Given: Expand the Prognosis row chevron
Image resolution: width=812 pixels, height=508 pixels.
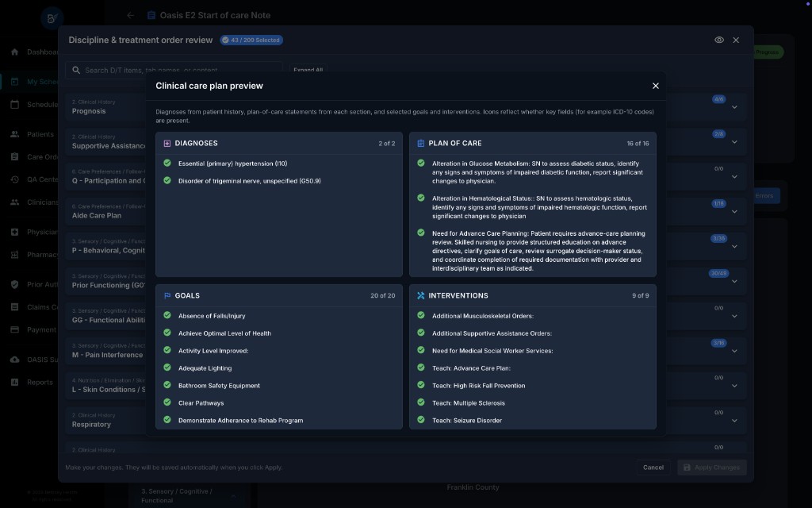Looking at the screenshot, I should point(734,107).
